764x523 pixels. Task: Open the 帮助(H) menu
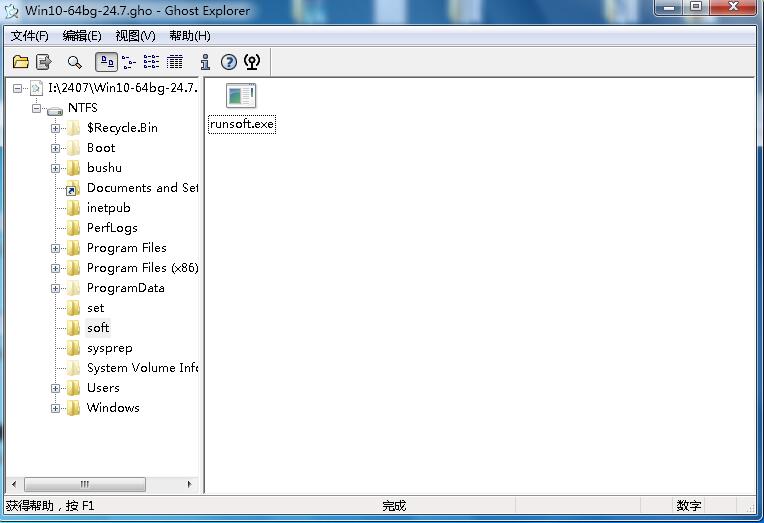[x=190, y=36]
